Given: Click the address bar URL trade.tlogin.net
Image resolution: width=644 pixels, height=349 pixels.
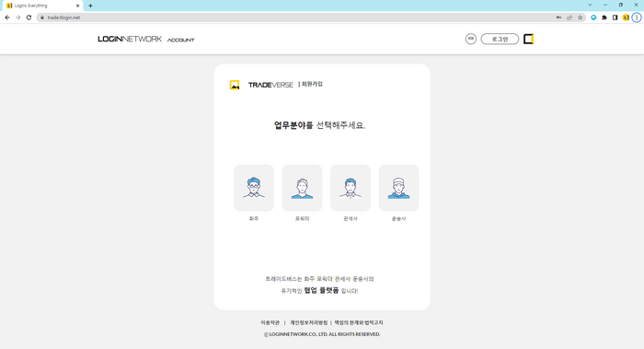Looking at the screenshot, I should coord(63,17).
